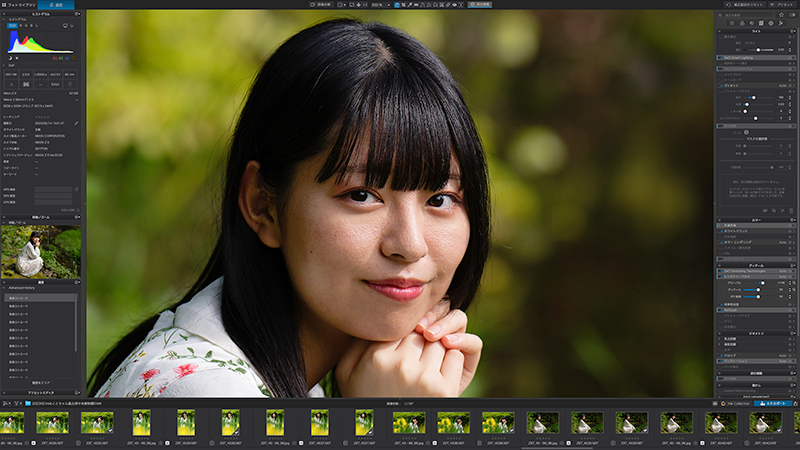Launch the Nik Collection button
Screen dimensions: 800x450
(735, 404)
